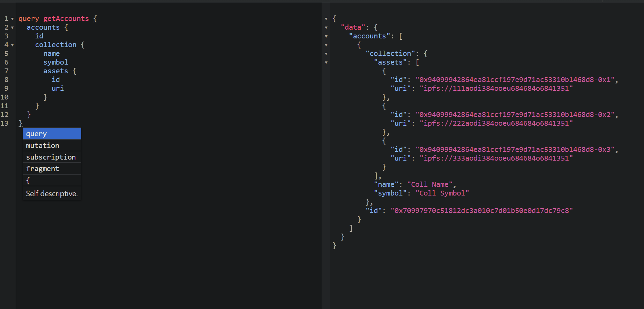Collapse the "collection" fold arrow in the result pane
Image resolution: width=644 pixels, height=309 pixels.
326,54
